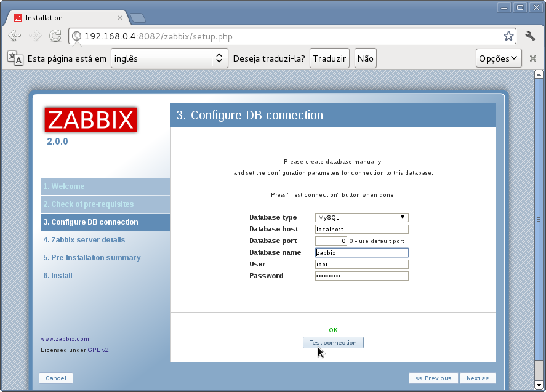Select step 4. Zabbix server details
Viewport: 546px width, 392px height.
click(x=84, y=240)
